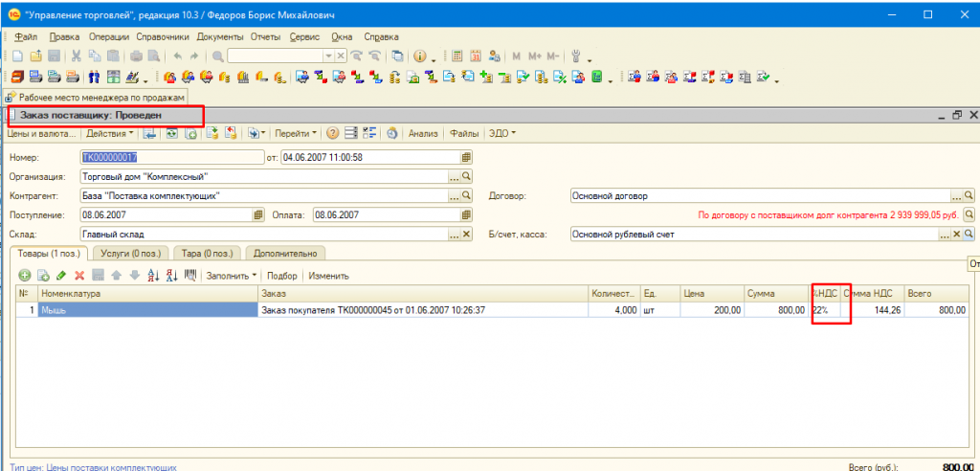Expand the Перейти dropdown
The height and width of the screenshot is (471, 980).
pyautogui.click(x=291, y=134)
